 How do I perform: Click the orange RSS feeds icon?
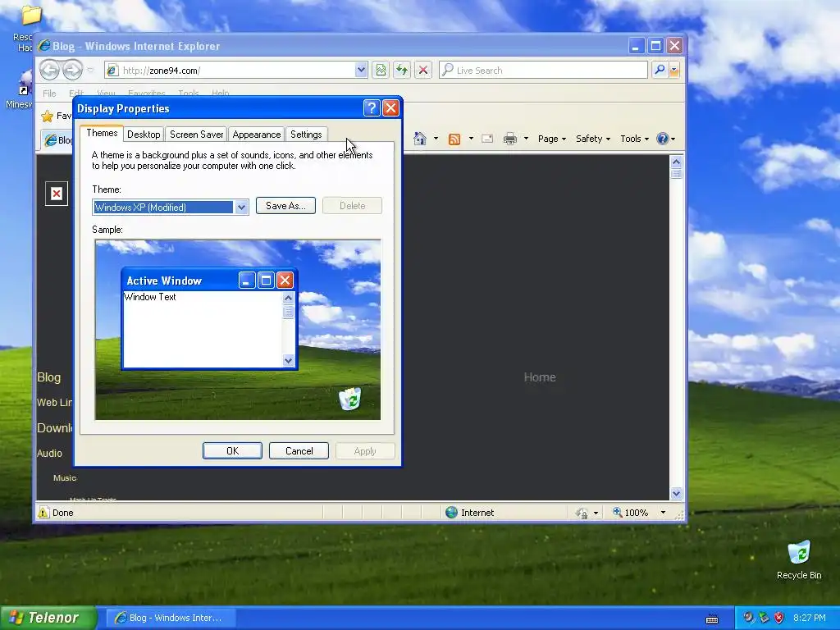454,139
